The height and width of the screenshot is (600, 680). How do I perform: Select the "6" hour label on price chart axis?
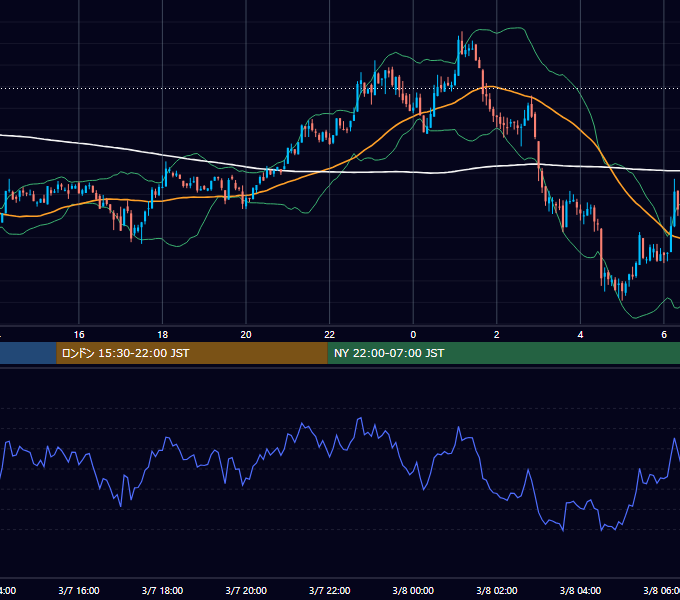[664, 335]
